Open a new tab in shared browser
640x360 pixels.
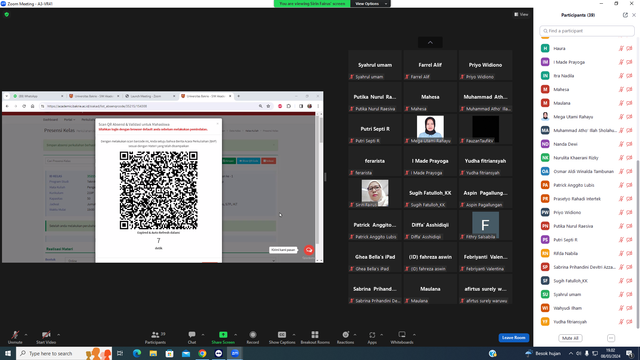(238, 96)
